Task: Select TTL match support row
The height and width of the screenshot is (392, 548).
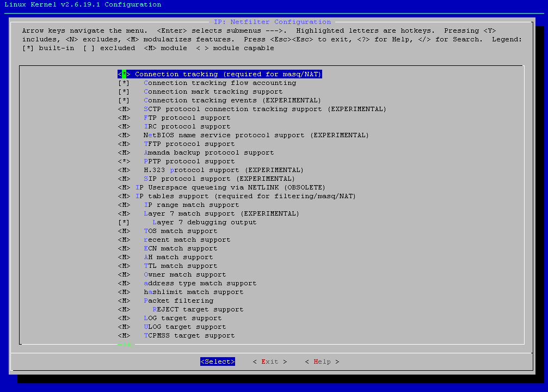Action: tap(168, 266)
